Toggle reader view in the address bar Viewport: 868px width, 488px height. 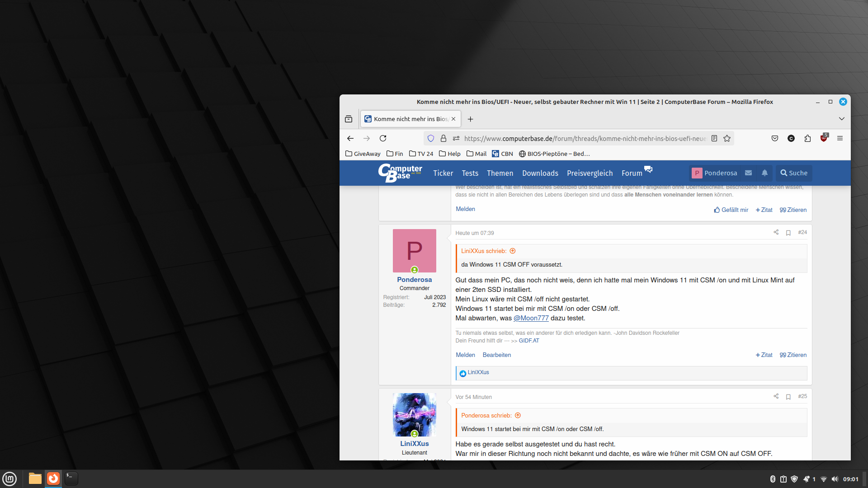714,138
